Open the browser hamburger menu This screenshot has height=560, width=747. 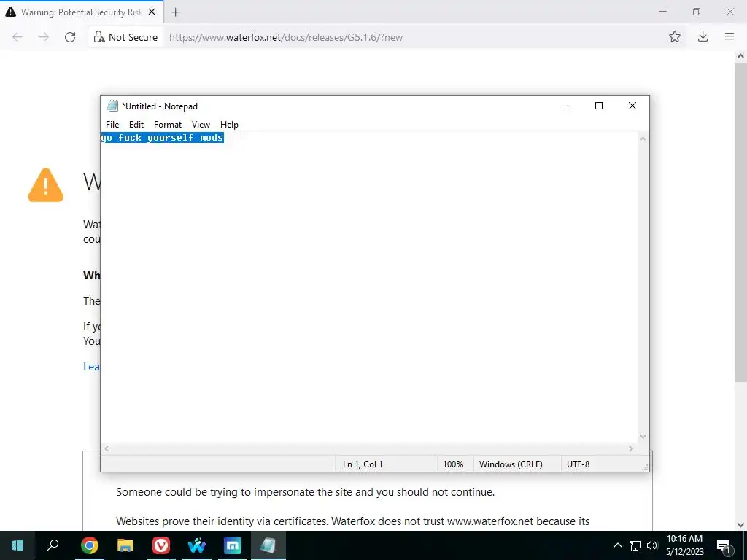pyautogui.click(x=729, y=36)
